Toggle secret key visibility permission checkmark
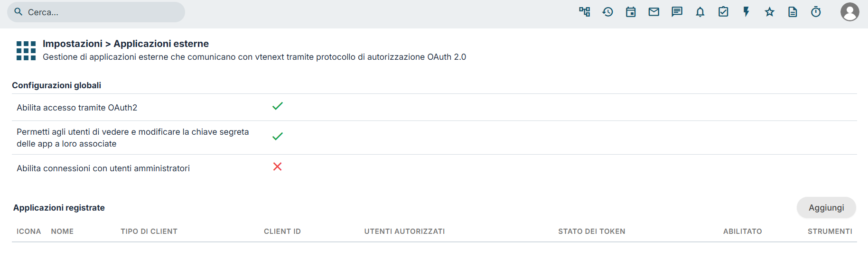Screen dimensions: 868x277 click(278, 137)
